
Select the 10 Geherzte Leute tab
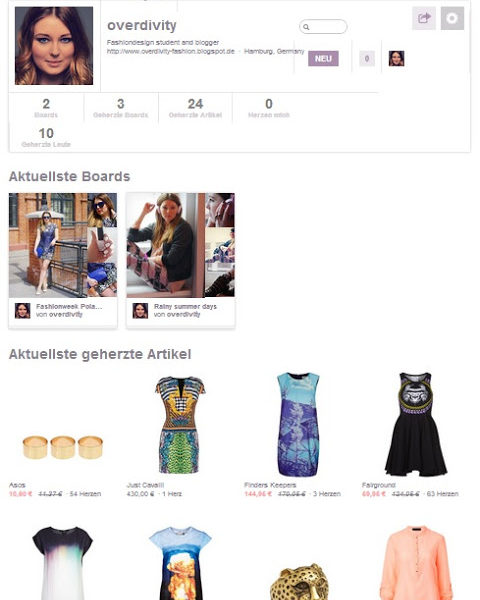(46, 138)
